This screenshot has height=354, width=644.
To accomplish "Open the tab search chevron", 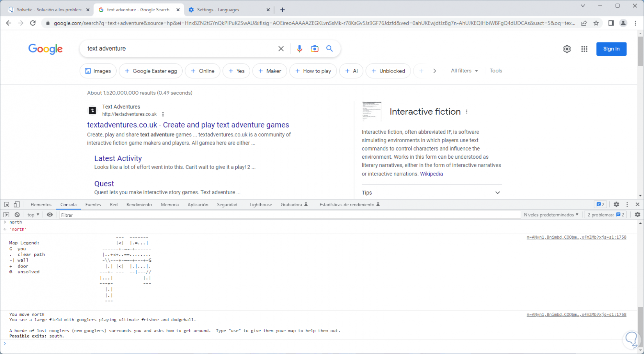I will pos(583,6).
